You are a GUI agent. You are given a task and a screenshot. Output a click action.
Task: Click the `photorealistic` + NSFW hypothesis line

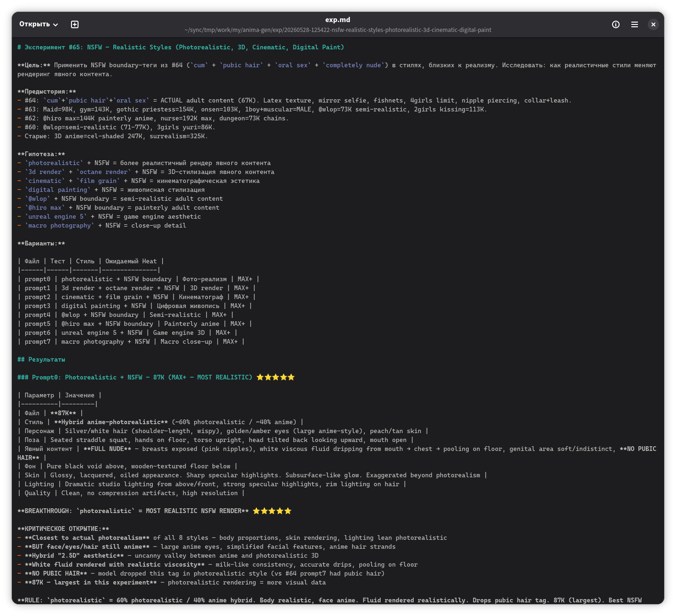(x=144, y=163)
